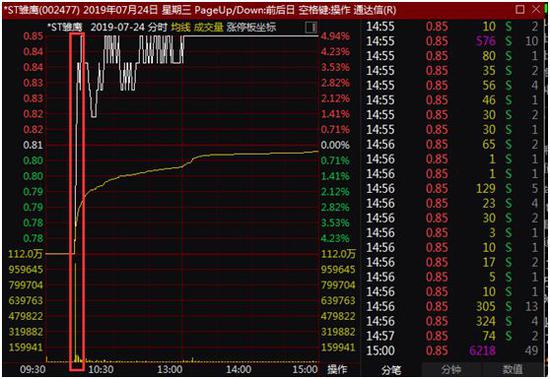
Task: Select the tick row with volume 65
Action: point(452,144)
